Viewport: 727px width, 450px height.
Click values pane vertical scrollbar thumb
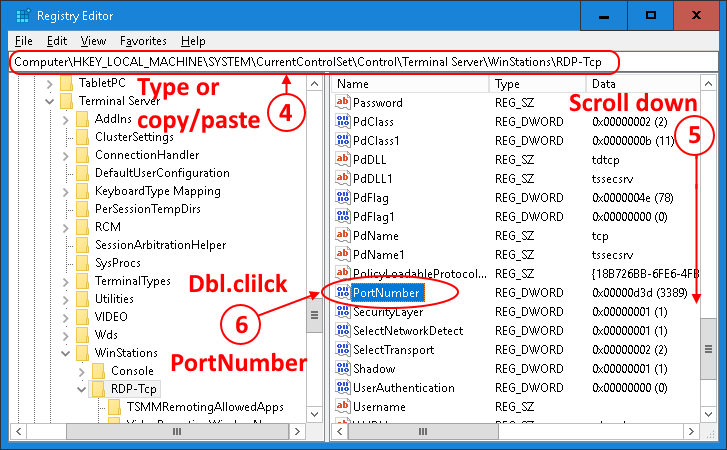tap(708, 349)
